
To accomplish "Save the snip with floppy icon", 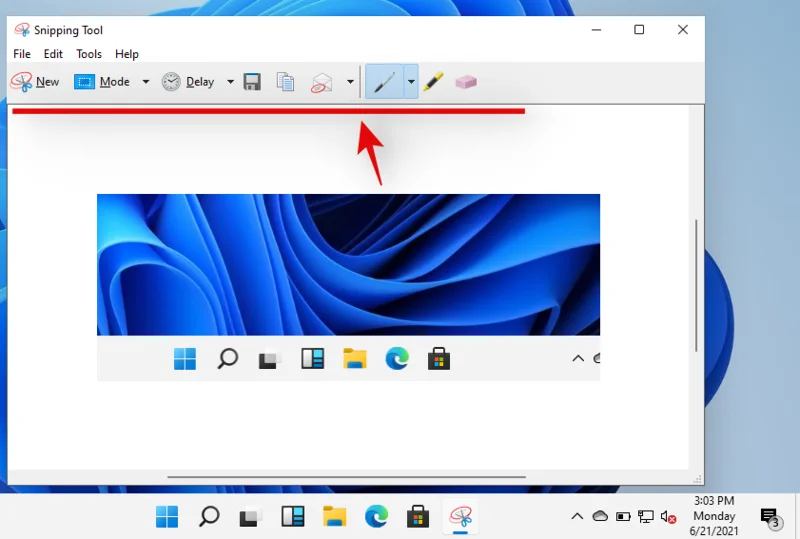I will 252,82.
